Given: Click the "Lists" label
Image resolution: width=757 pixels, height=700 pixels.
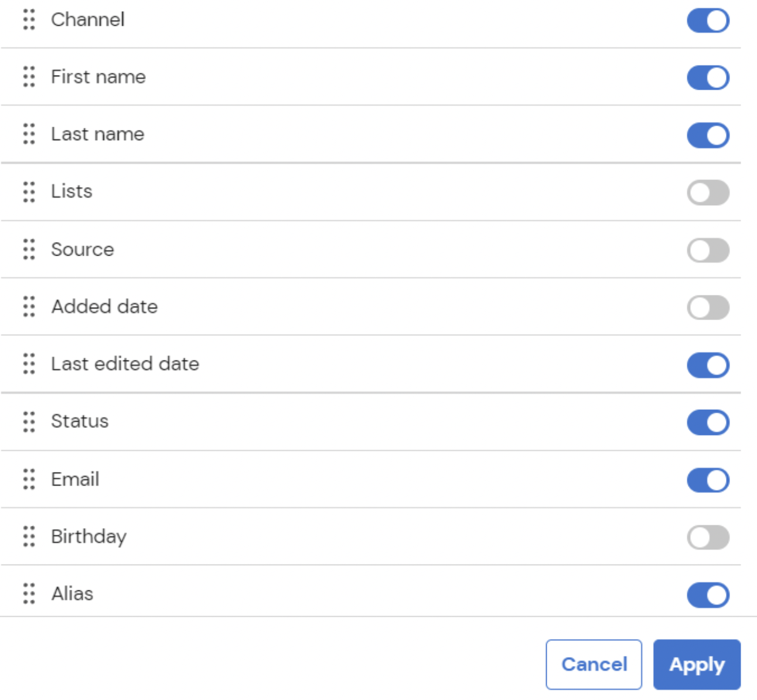Looking at the screenshot, I should [x=72, y=191].
